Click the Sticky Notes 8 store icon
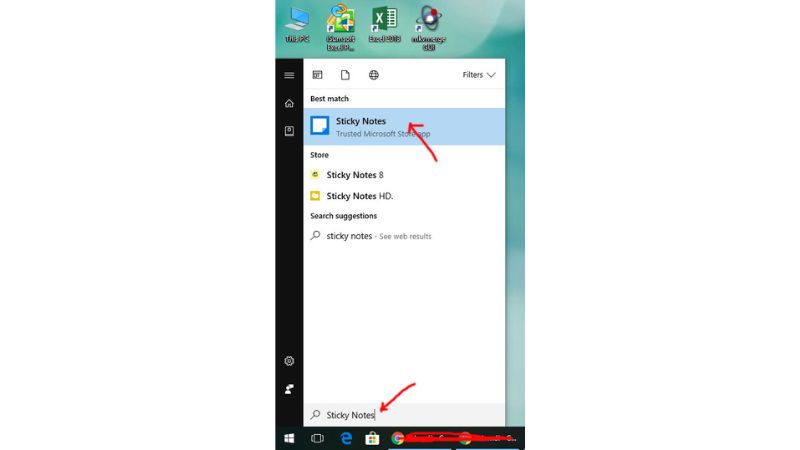The height and width of the screenshot is (450, 800). [x=315, y=175]
